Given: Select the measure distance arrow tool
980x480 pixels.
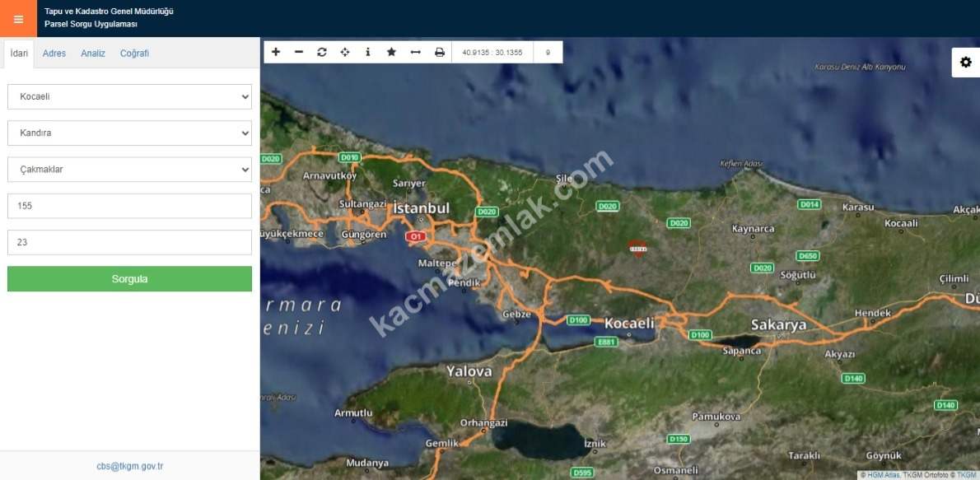Looking at the screenshot, I should point(415,52).
